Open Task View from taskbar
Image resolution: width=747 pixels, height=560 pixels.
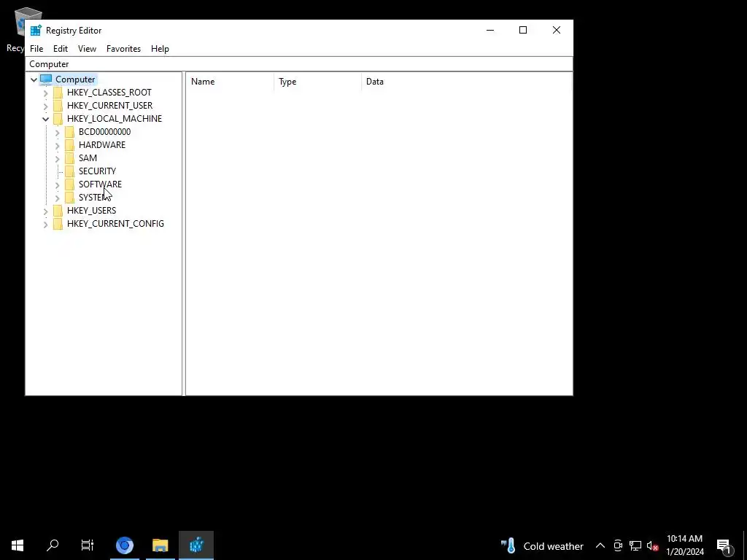tap(88, 545)
